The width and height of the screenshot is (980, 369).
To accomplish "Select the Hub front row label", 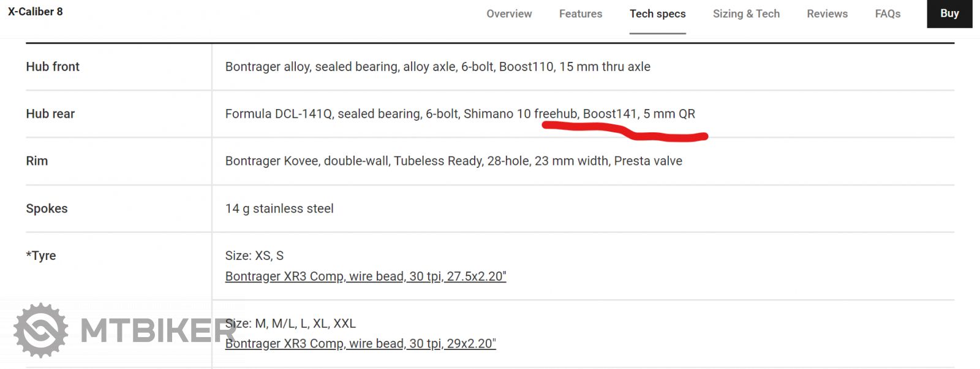I will (53, 67).
